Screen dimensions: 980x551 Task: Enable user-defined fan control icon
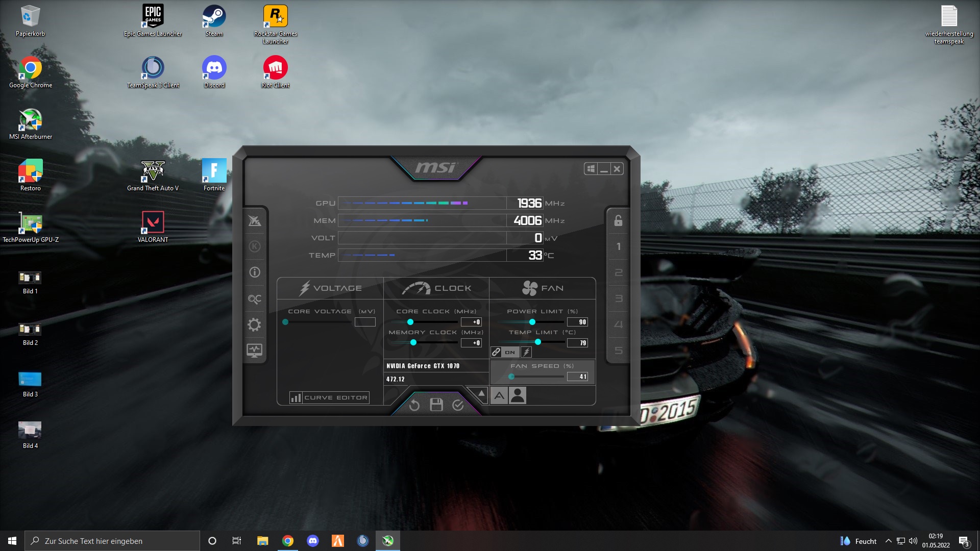click(518, 395)
